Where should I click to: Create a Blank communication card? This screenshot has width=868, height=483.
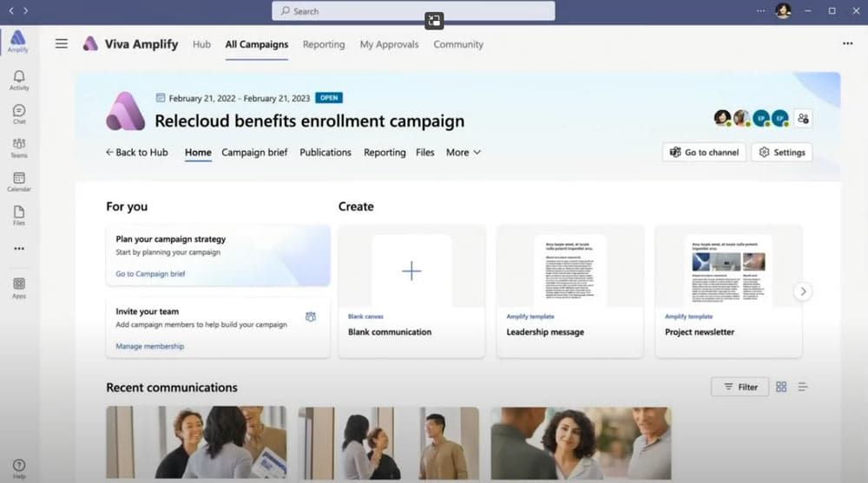[411, 291]
